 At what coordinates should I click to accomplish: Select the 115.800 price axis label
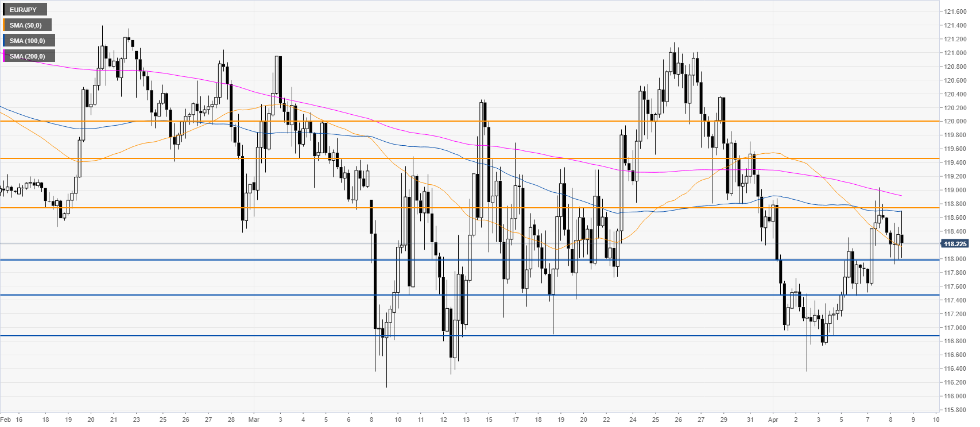[955, 410]
